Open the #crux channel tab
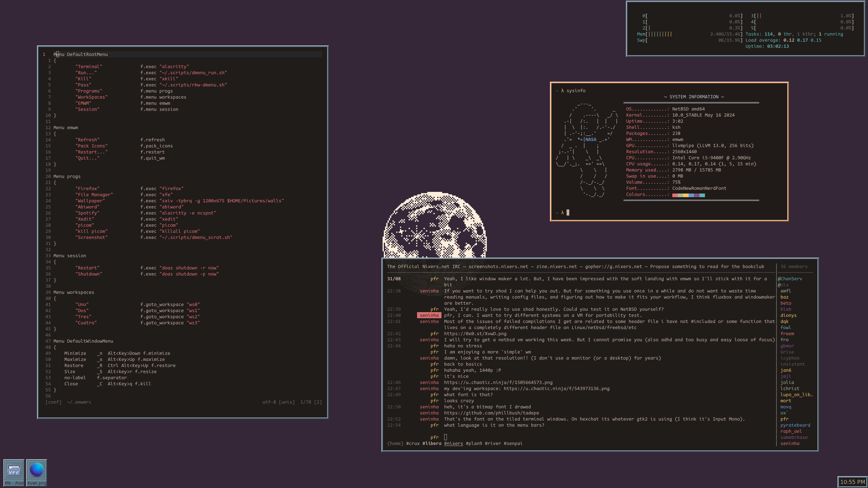The height and width of the screenshot is (488, 868). [x=413, y=443]
